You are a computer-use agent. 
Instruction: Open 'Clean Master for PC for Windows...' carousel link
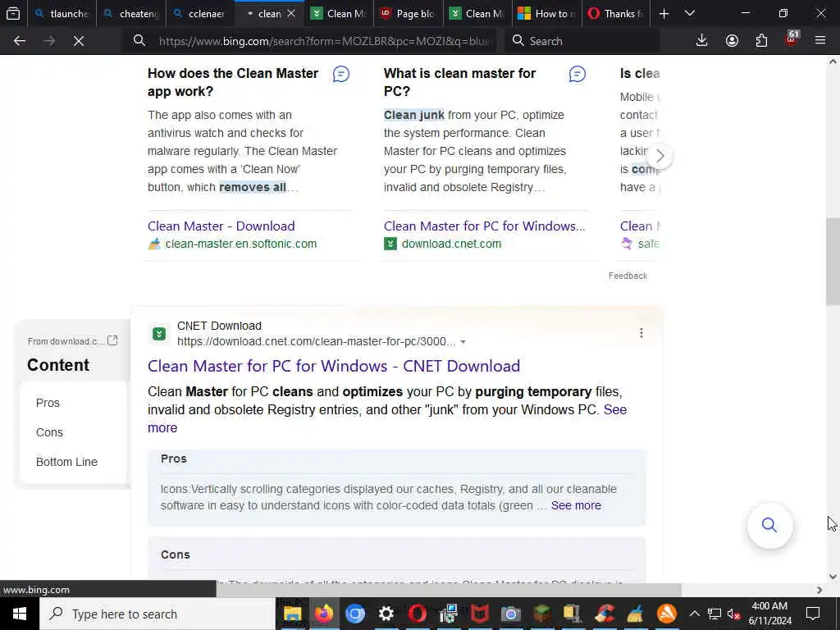pos(484,226)
